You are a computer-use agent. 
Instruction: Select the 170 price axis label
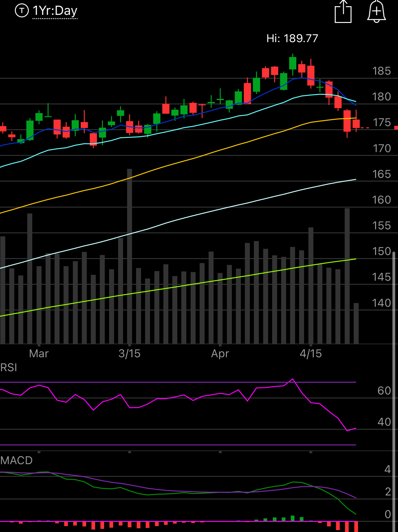(382, 148)
